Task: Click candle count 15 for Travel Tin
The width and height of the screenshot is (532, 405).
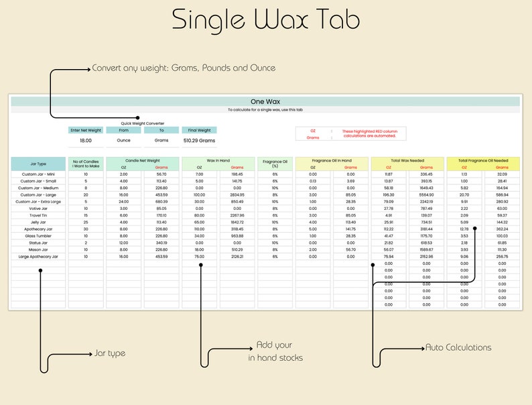Action: click(86, 215)
